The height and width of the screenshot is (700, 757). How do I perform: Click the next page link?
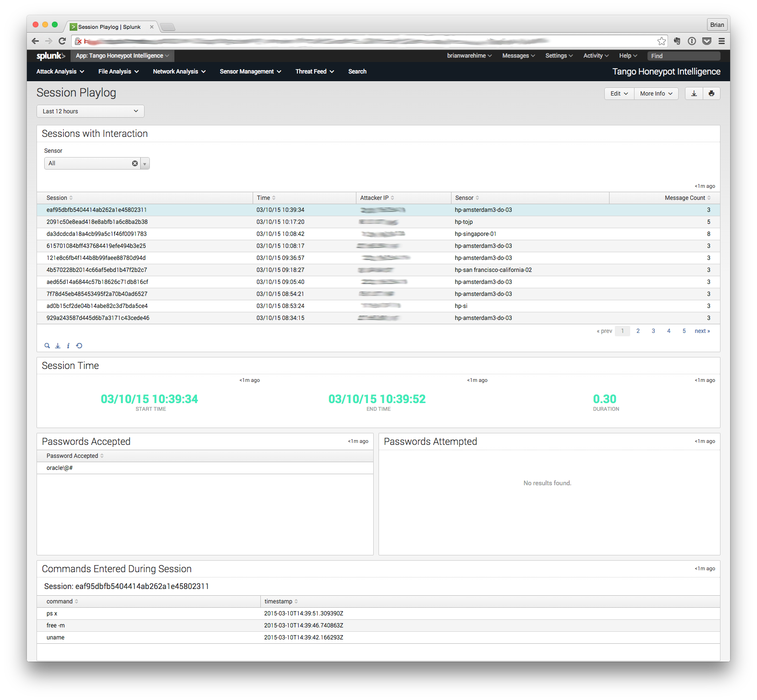point(702,331)
